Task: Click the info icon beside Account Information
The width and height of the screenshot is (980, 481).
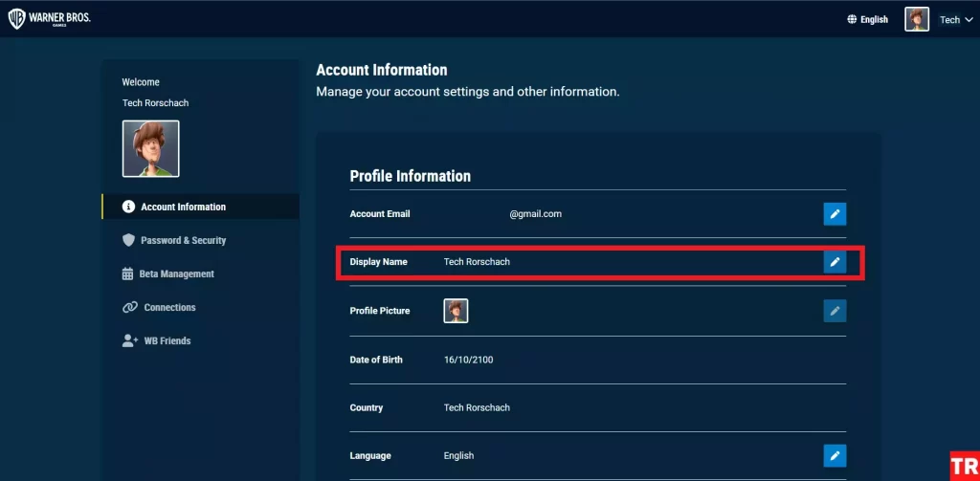Action: click(x=128, y=207)
